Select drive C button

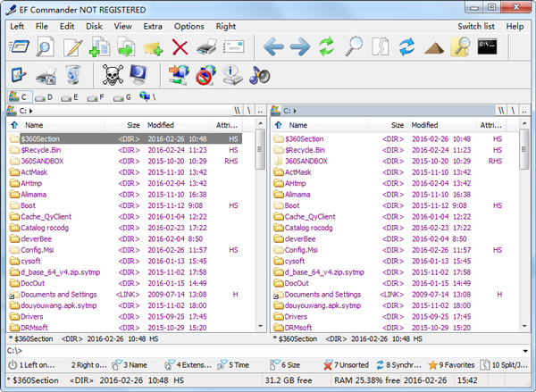[x=20, y=97]
